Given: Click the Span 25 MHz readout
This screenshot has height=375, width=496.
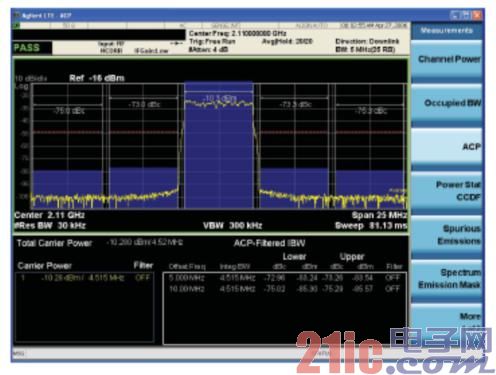Looking at the screenshot, I should [379, 215].
